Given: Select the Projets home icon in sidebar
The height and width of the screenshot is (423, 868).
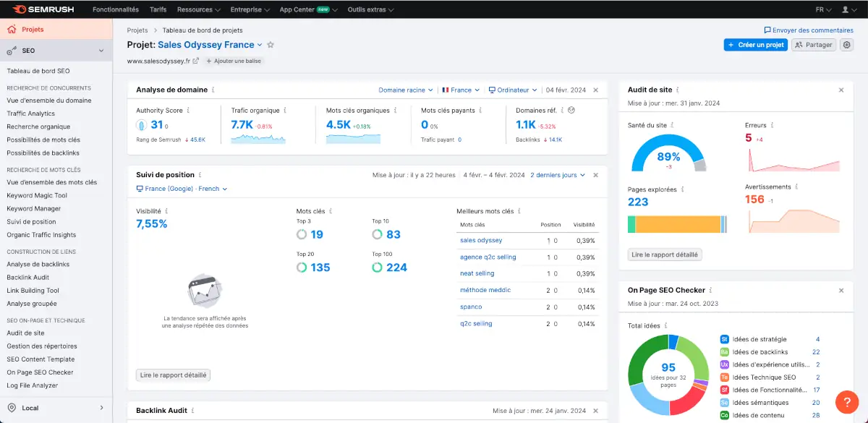Looking at the screenshot, I should [13, 29].
